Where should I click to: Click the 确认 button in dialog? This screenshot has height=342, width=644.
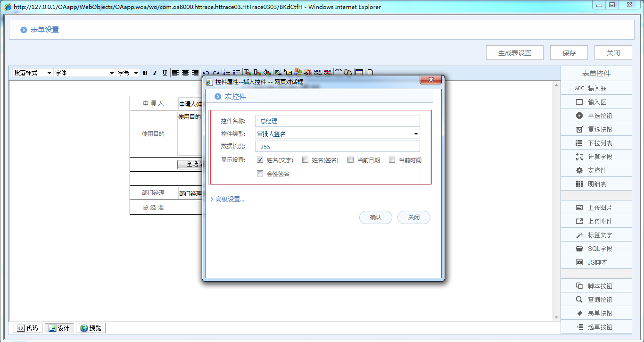[375, 217]
